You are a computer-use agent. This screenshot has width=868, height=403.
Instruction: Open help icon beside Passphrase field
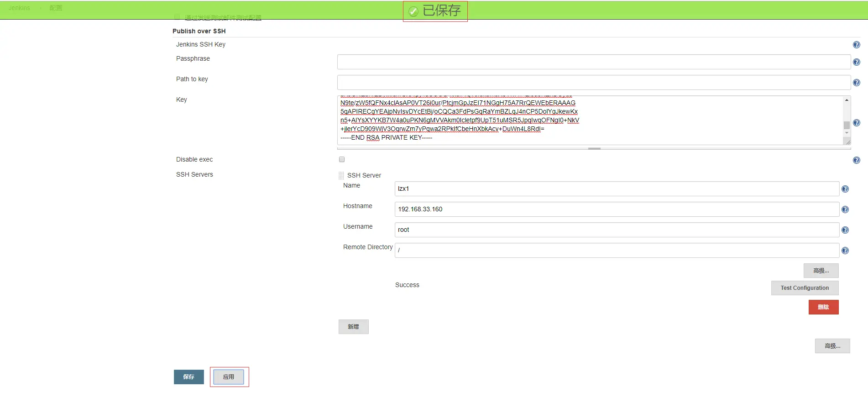pyautogui.click(x=856, y=62)
